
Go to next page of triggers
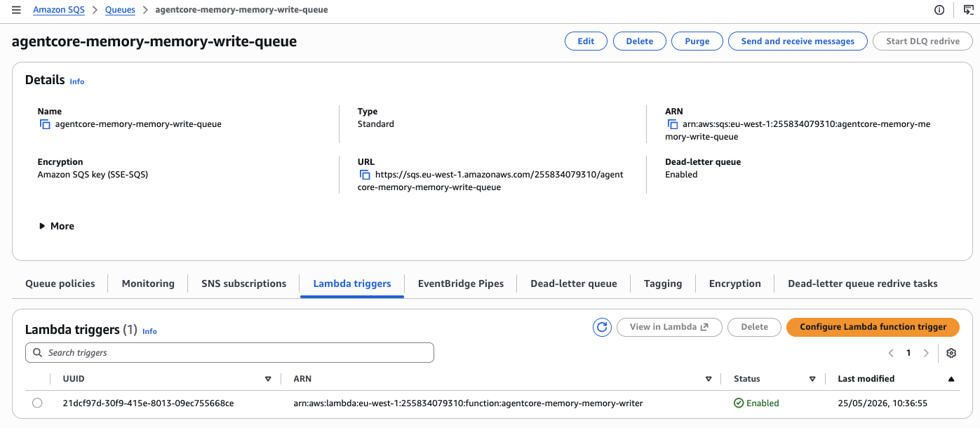click(x=926, y=353)
